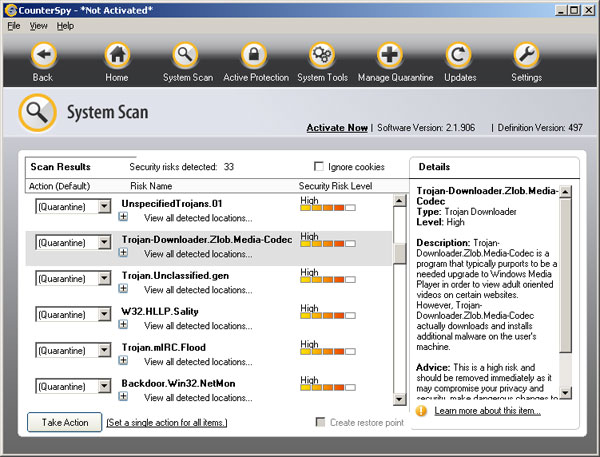This screenshot has width=600, height=457.
Task: Open the action dropdown for Backdoor.Win32.NetMon
Action: point(104,386)
